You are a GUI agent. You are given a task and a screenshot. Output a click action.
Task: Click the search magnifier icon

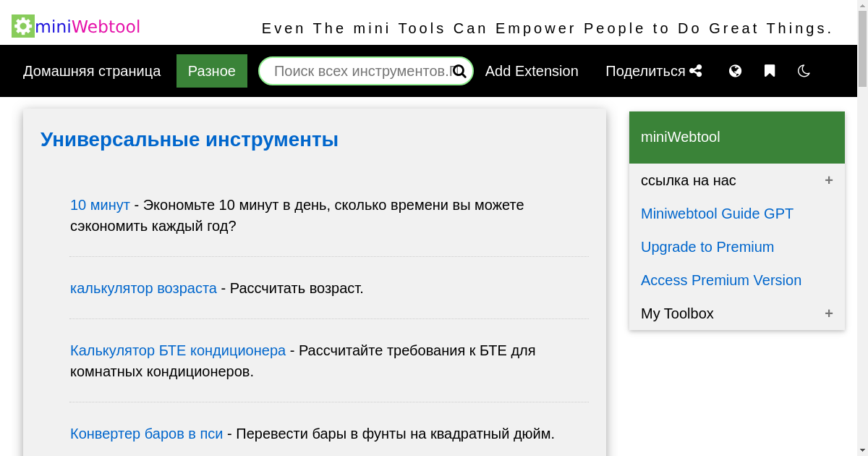tap(459, 71)
